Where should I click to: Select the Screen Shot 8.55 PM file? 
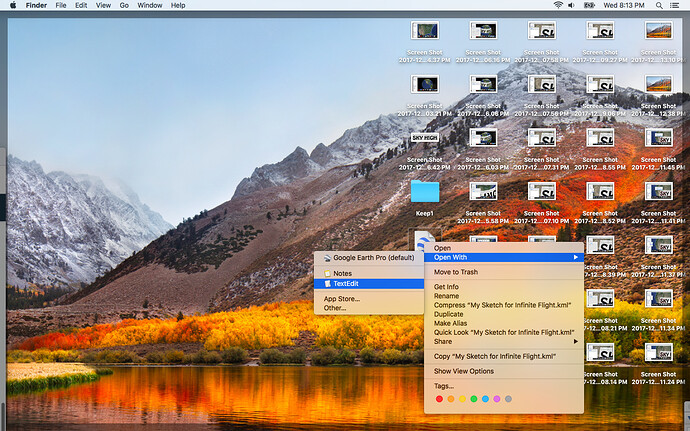(600, 138)
